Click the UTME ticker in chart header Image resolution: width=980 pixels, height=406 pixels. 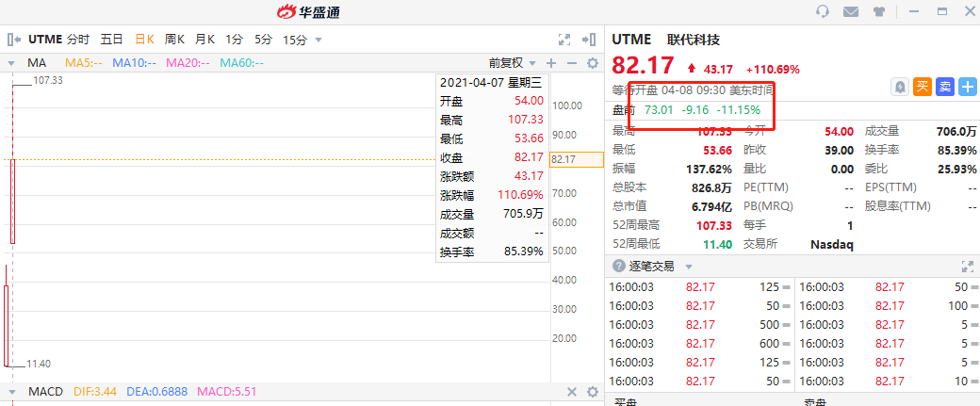pyautogui.click(x=45, y=40)
